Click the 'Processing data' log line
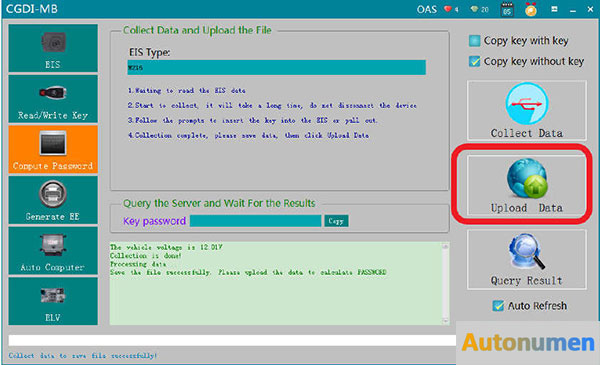Viewport: 600px width, 365px height. (x=138, y=264)
